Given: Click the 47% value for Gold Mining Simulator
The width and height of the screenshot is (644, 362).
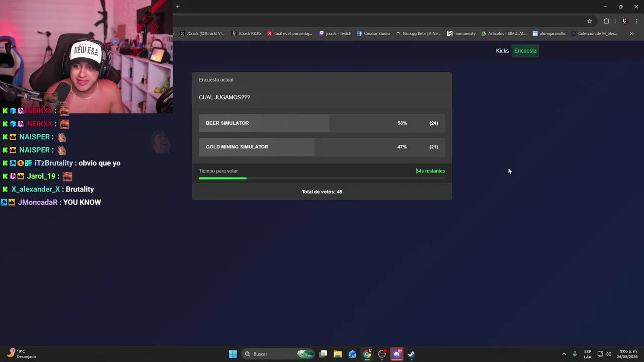Looking at the screenshot, I should (402, 147).
